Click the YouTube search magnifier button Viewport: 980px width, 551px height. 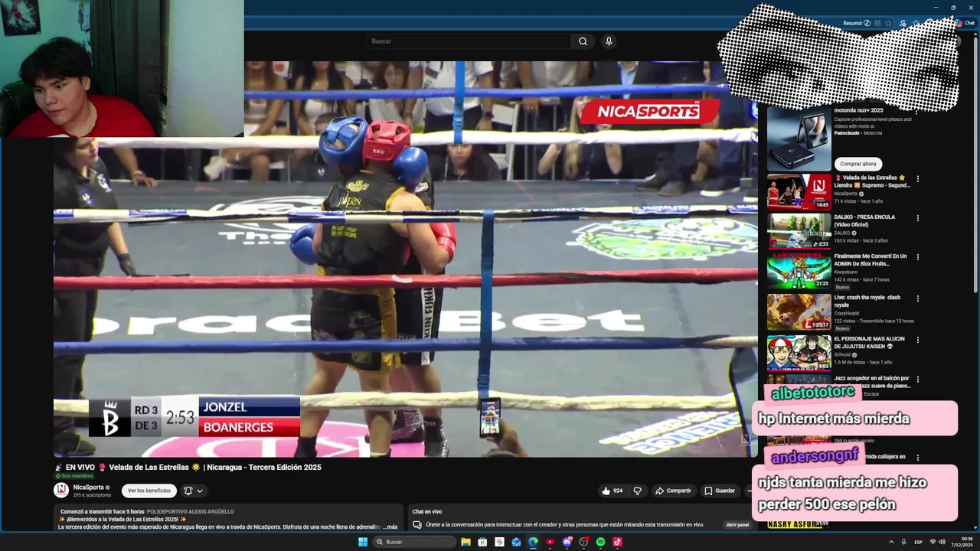(x=583, y=41)
